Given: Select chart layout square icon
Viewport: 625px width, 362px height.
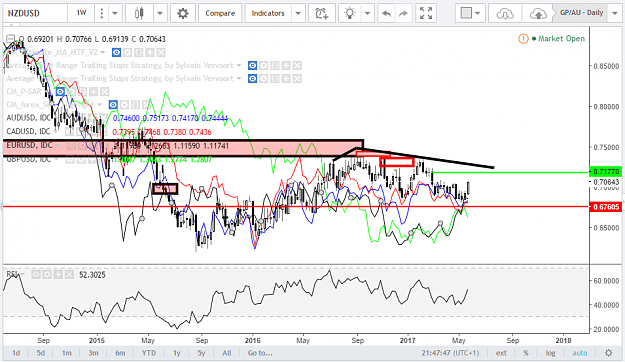Looking at the screenshot, I should coord(465,13).
